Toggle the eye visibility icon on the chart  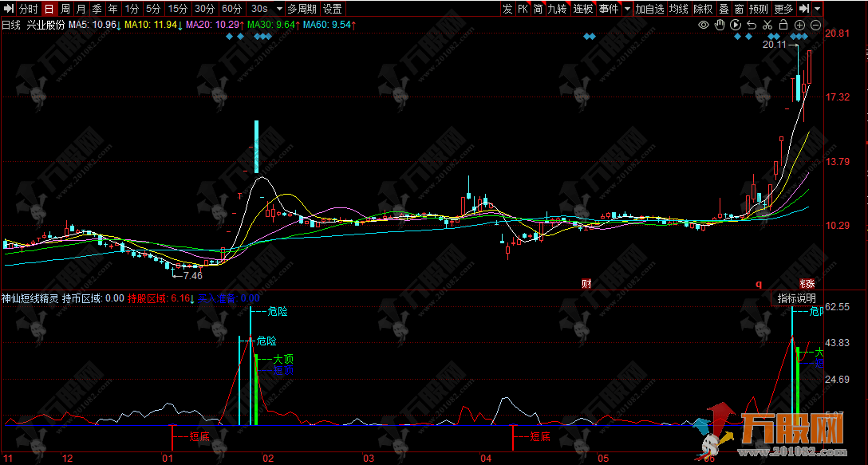click(x=704, y=25)
